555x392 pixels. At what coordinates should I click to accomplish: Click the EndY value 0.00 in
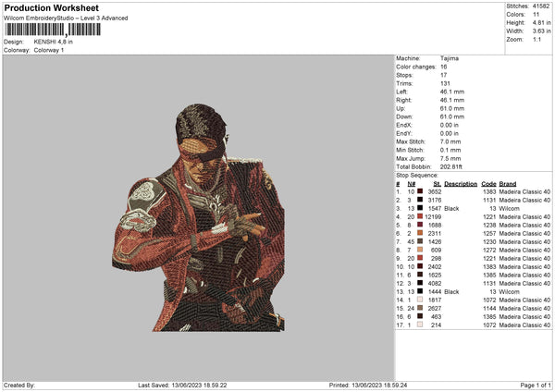450,133
